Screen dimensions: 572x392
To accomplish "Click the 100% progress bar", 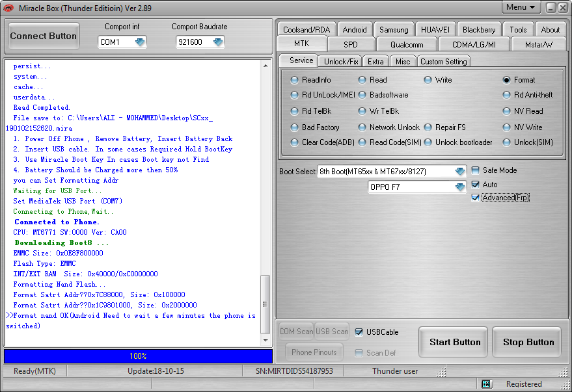I will tap(138, 356).
